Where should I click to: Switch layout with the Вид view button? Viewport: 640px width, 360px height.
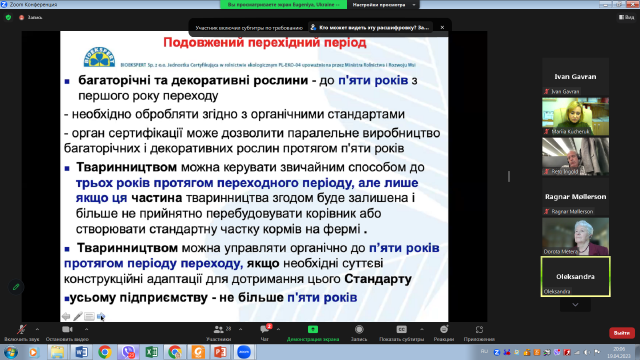coord(627,17)
